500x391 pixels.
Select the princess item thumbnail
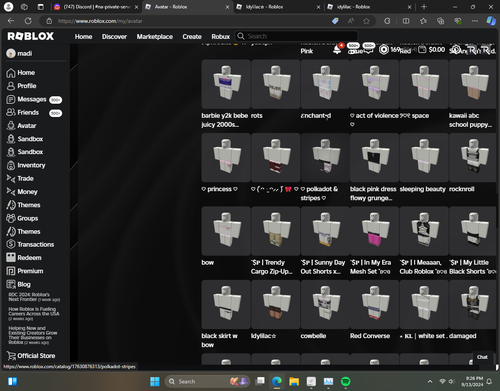pyautogui.click(x=226, y=158)
